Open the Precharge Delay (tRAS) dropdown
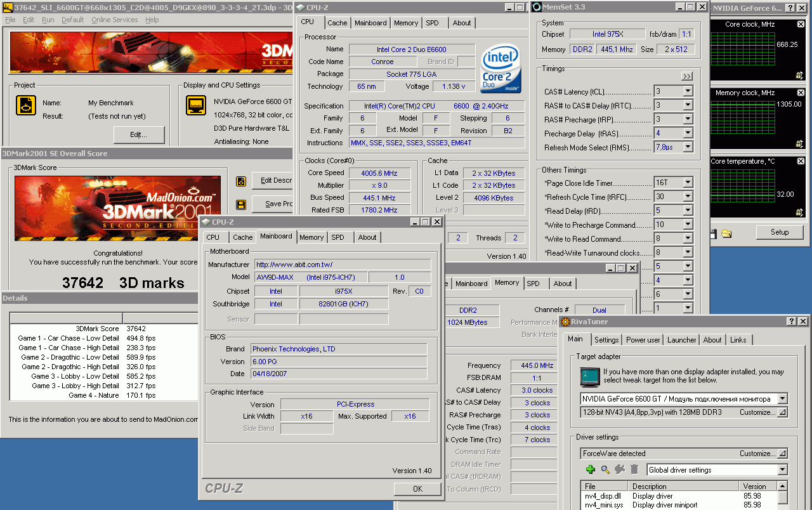This screenshot has width=812, height=510. [688, 133]
